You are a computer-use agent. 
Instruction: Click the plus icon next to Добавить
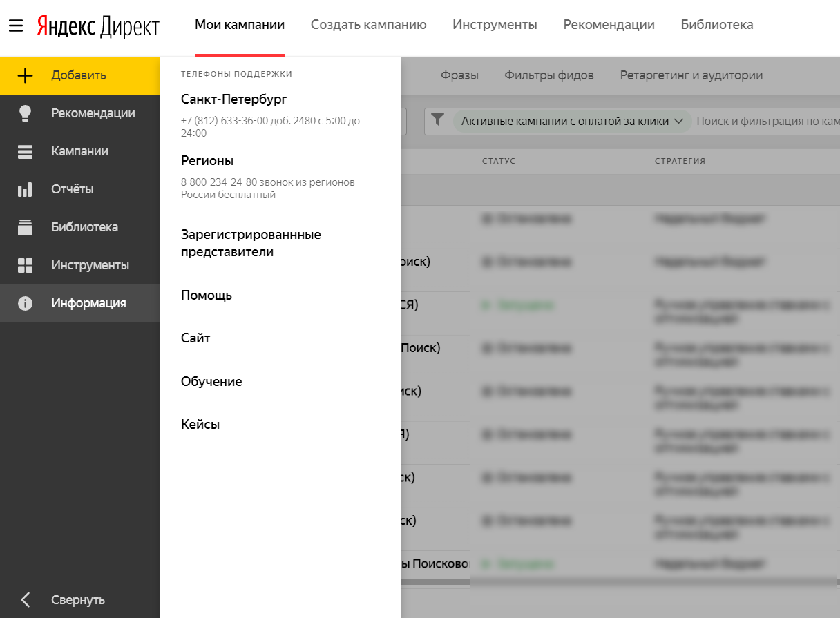(25, 75)
